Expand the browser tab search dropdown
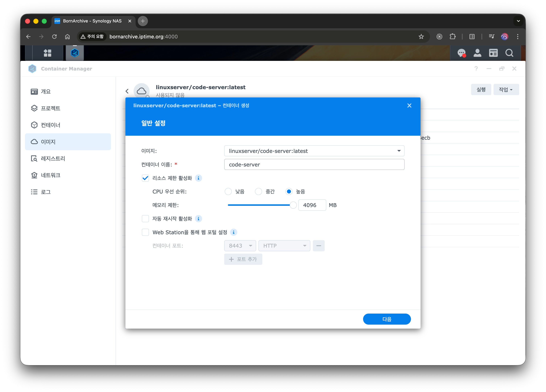546x392 pixels. pos(518,21)
